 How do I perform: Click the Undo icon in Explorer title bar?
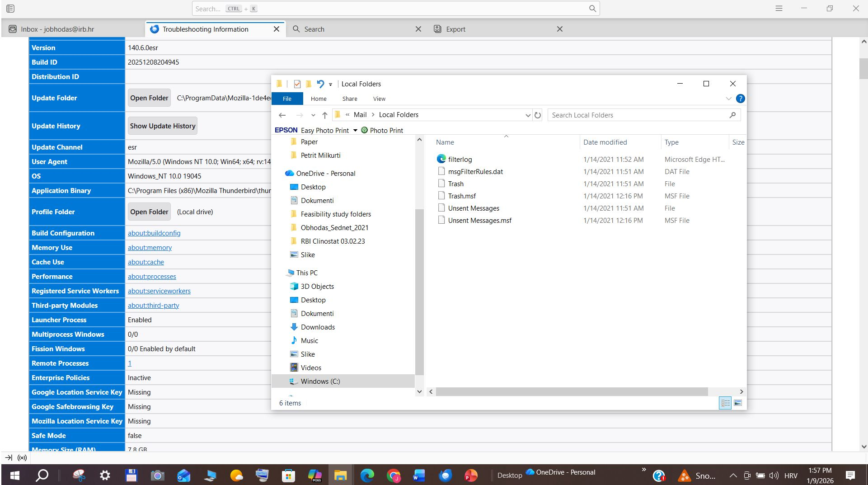[320, 84]
